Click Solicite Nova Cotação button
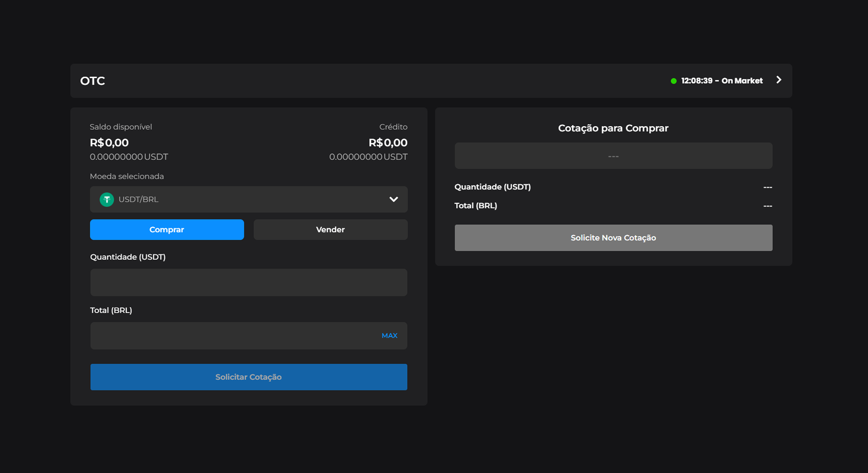This screenshot has width=868, height=473. [x=613, y=238]
